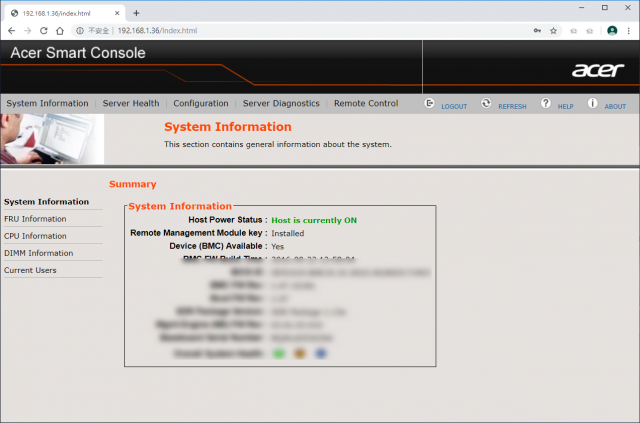This screenshot has height=423, width=640.
Task: Click the acer logo
Action: click(x=598, y=70)
